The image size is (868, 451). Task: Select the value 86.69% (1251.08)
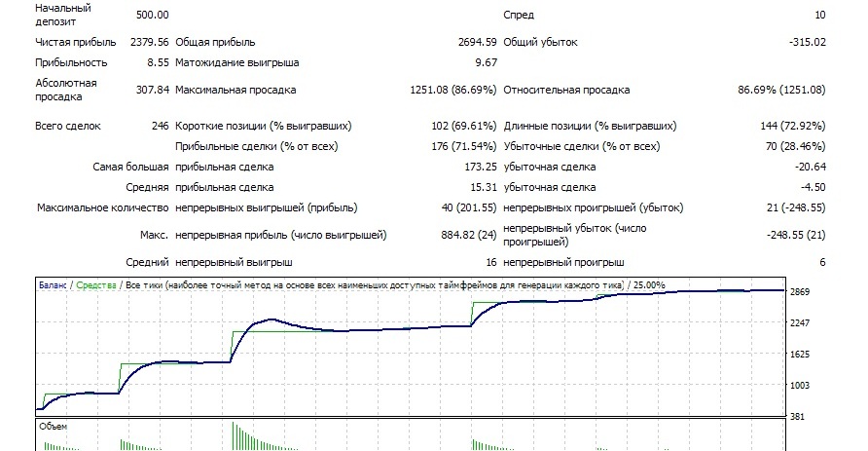(x=781, y=90)
